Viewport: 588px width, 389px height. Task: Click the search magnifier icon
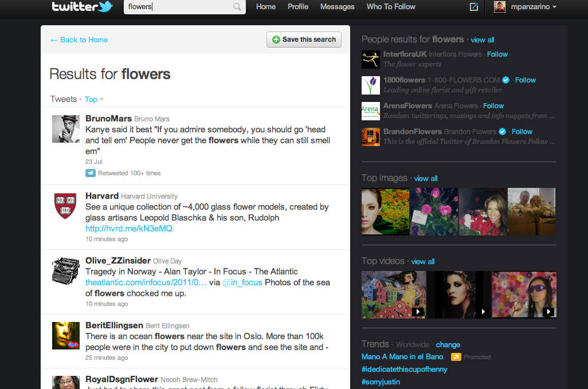(237, 7)
